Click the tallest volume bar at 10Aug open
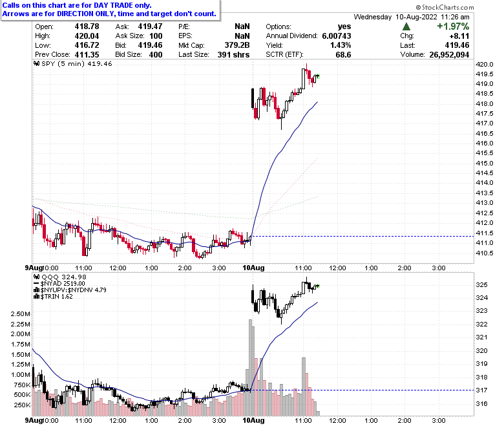The image size is (504, 426). point(251,367)
